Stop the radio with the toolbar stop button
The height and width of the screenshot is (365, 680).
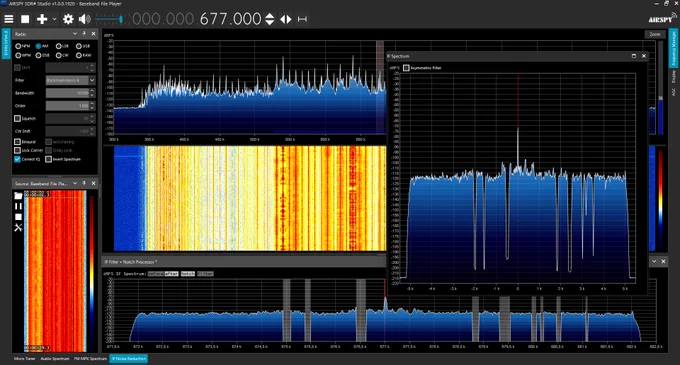25,19
